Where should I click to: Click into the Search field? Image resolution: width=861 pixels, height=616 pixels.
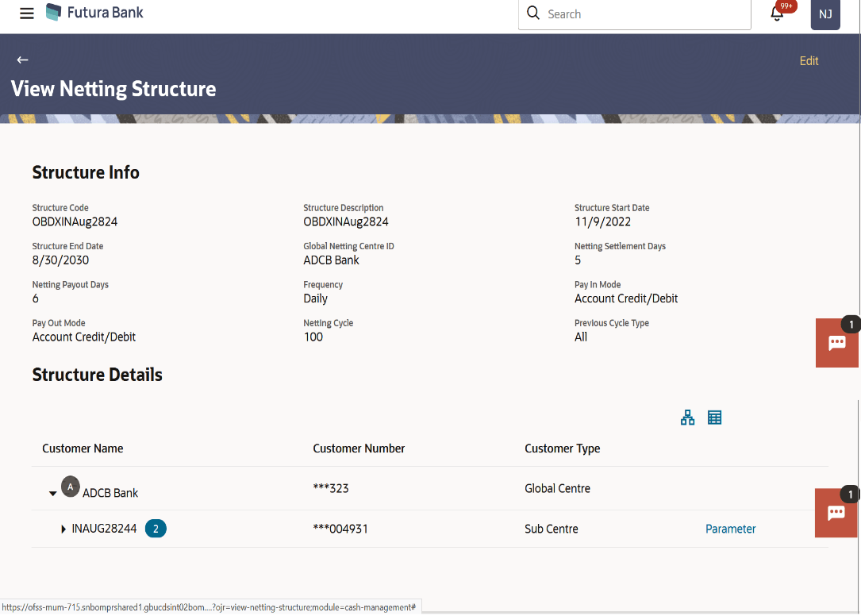coord(634,14)
